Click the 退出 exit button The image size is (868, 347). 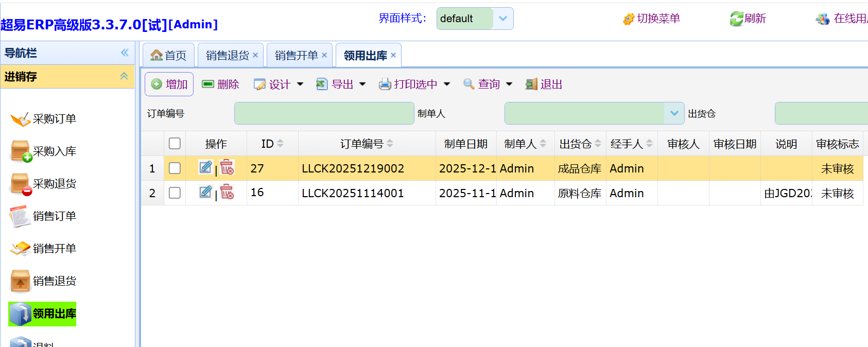[x=544, y=84]
